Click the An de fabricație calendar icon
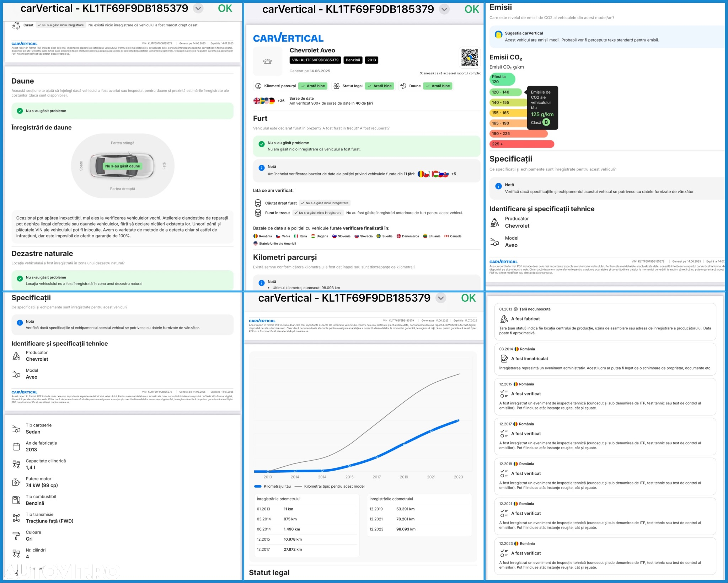This screenshot has width=728, height=583. pos(16,447)
